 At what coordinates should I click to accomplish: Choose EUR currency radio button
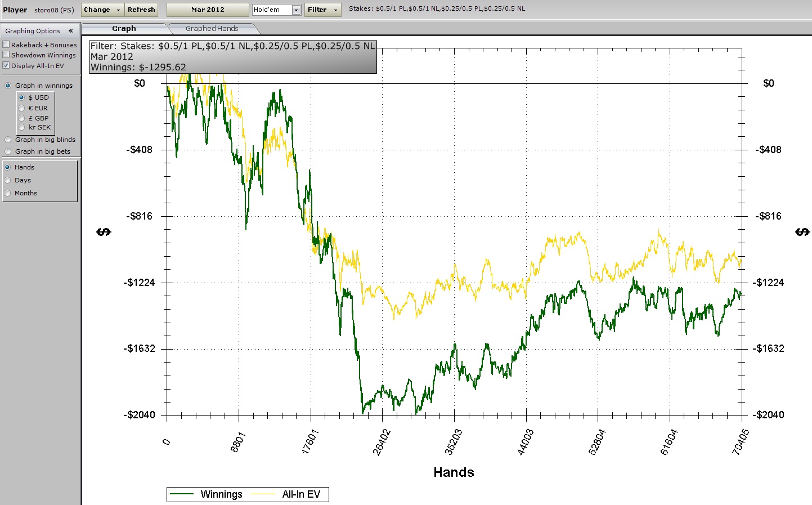21,108
